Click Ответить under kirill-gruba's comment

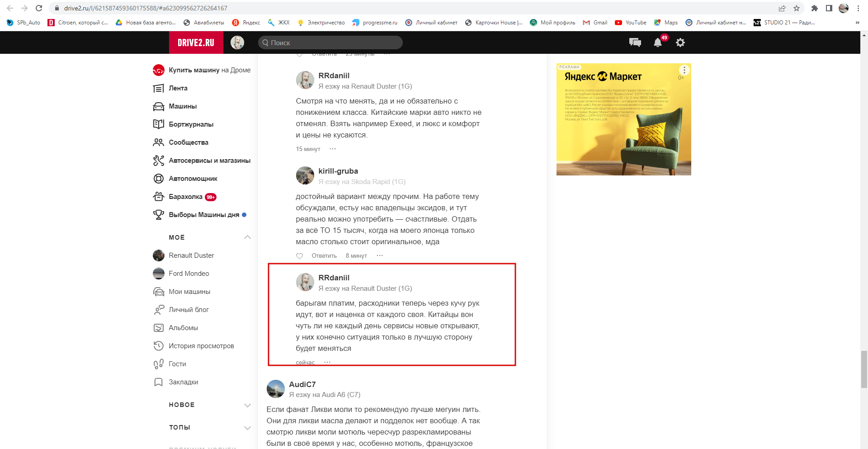click(324, 256)
